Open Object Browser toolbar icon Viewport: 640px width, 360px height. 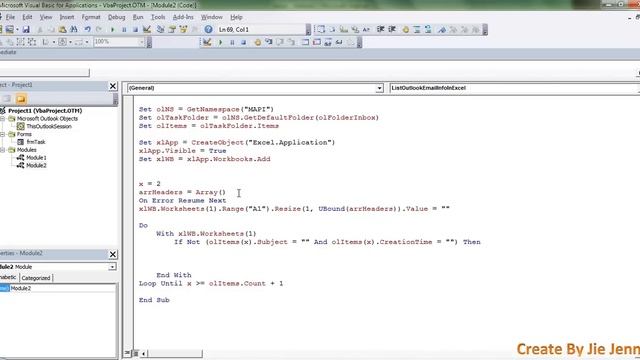click(183, 29)
